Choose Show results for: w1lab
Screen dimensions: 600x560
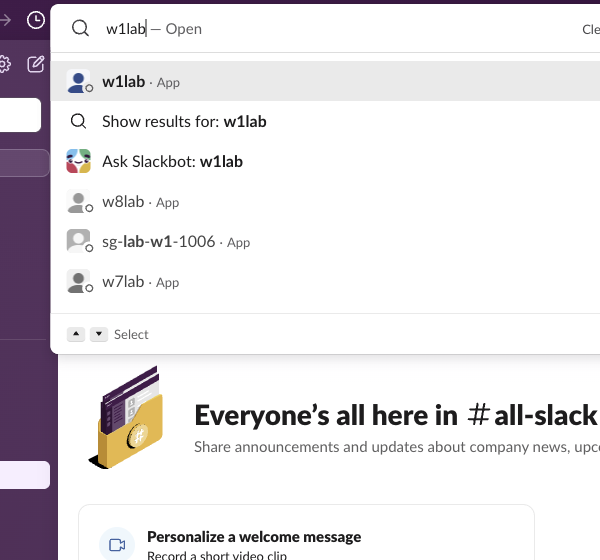click(325, 121)
